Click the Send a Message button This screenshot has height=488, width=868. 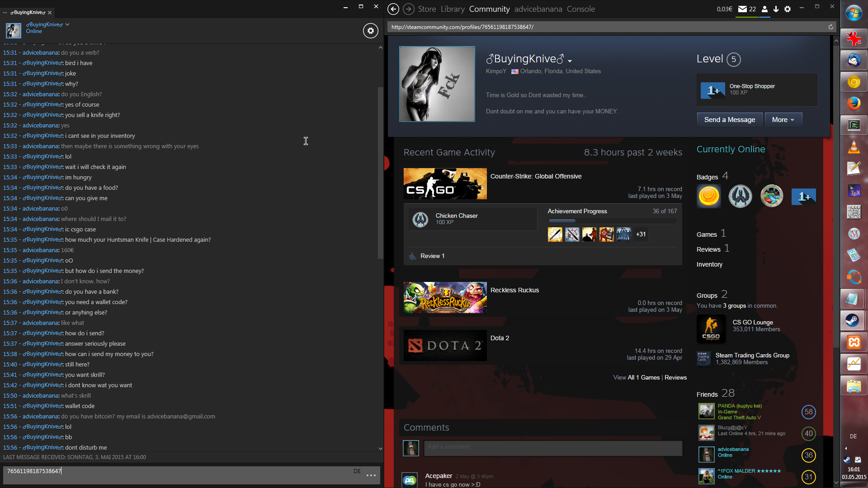coord(729,120)
